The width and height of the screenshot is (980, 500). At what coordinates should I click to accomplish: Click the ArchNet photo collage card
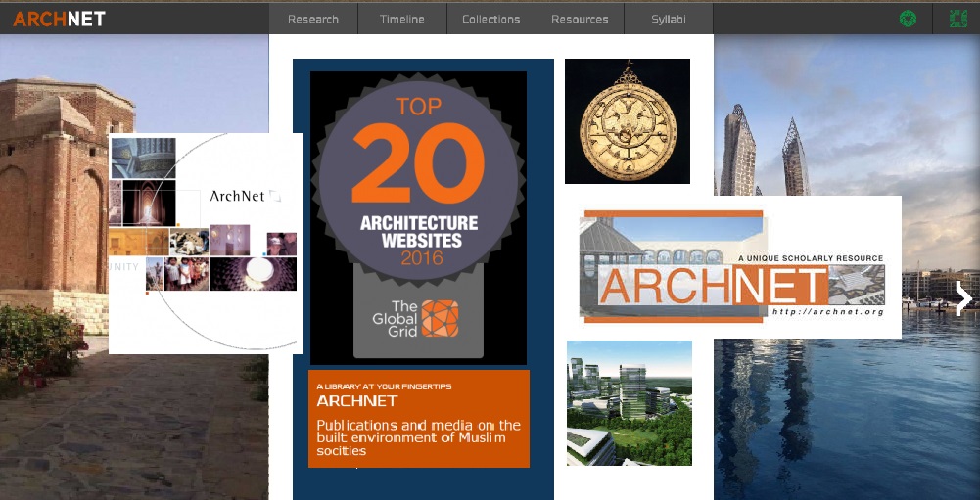206,243
